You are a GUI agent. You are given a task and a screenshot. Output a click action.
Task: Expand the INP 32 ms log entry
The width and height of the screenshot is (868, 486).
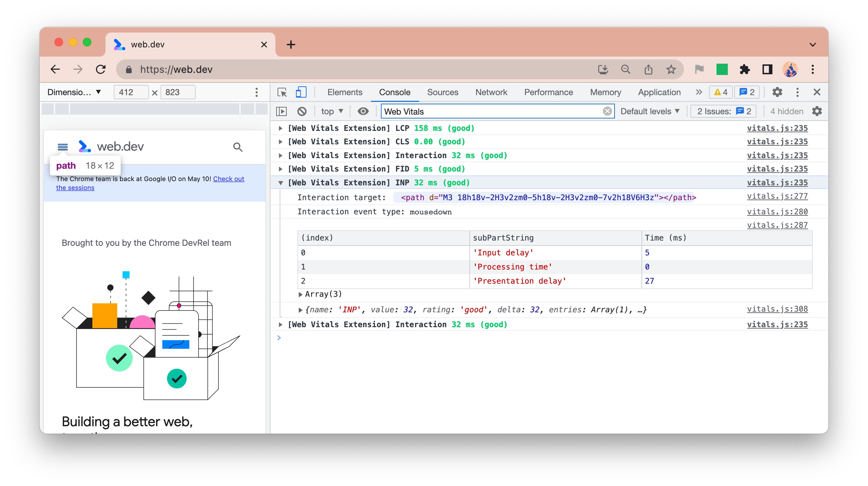[x=281, y=182]
